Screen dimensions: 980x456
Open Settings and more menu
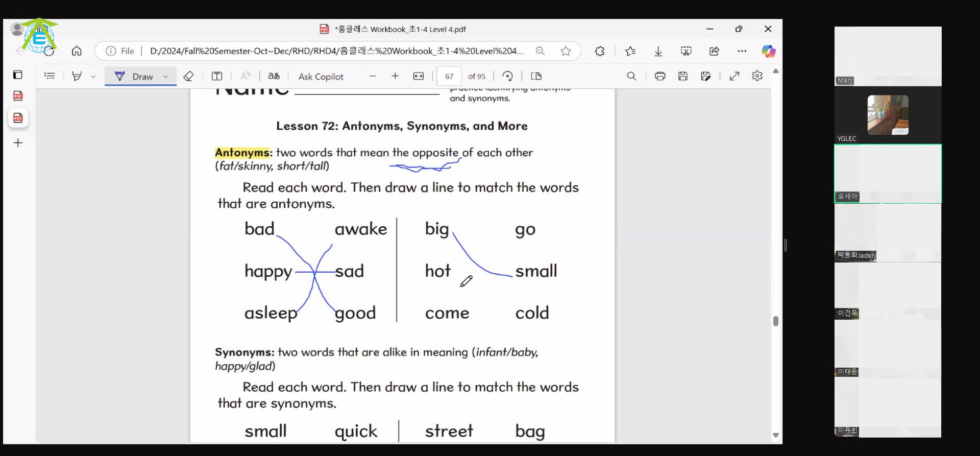pyautogui.click(x=742, y=51)
